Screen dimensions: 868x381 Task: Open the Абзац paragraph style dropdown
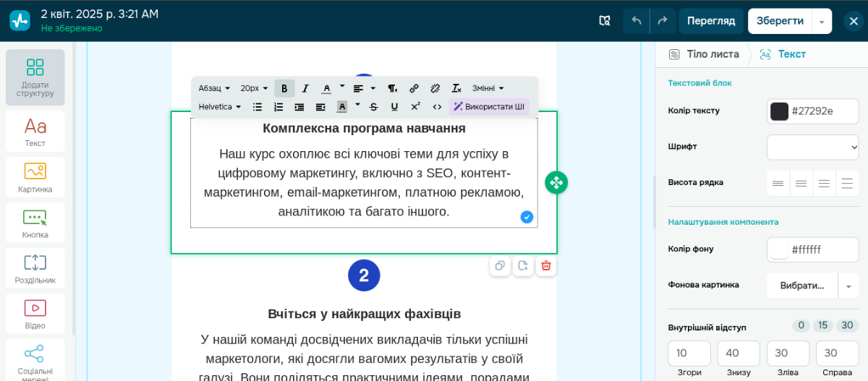coord(214,88)
